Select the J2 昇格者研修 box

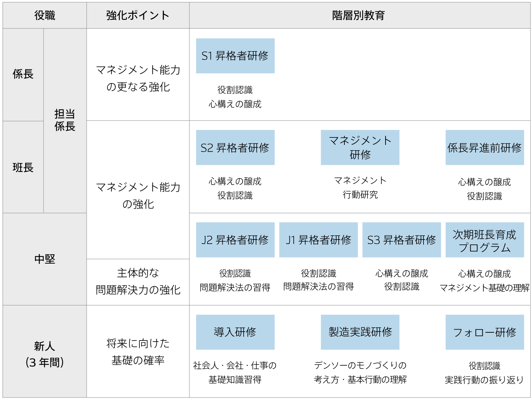235,240
